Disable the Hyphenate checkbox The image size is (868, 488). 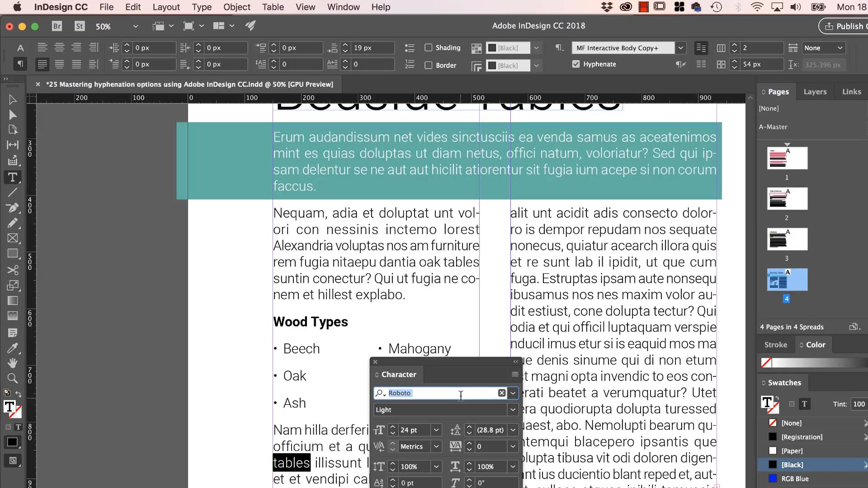point(576,64)
